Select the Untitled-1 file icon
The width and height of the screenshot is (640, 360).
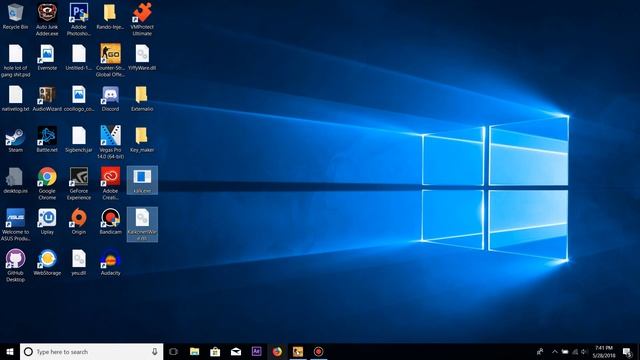tap(78, 58)
